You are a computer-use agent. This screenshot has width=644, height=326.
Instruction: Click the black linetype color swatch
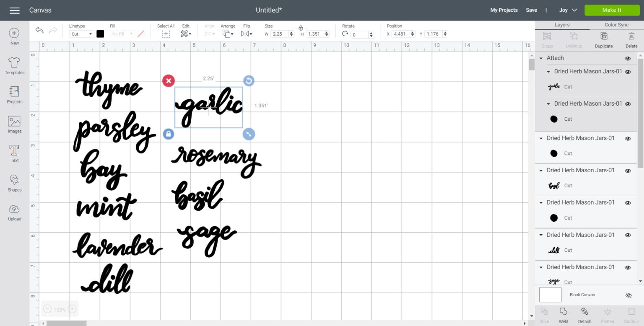point(100,34)
